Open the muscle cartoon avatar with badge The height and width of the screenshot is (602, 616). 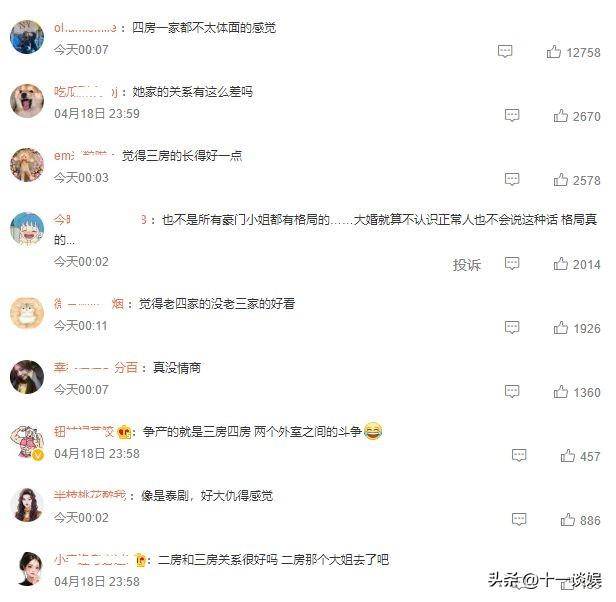[27, 442]
